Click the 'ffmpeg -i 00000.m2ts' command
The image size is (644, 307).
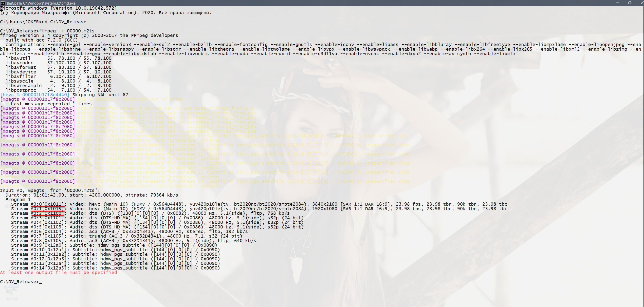click(67, 31)
